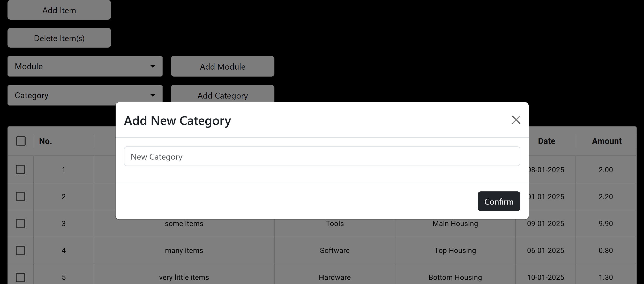The width and height of the screenshot is (644, 284).
Task: Check the checkbox for row 1
Action: tap(21, 170)
